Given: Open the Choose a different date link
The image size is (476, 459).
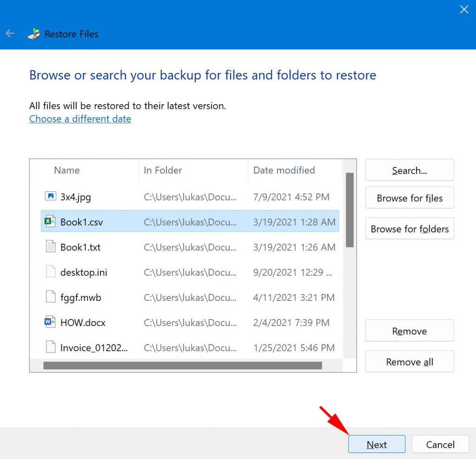Looking at the screenshot, I should (x=80, y=119).
